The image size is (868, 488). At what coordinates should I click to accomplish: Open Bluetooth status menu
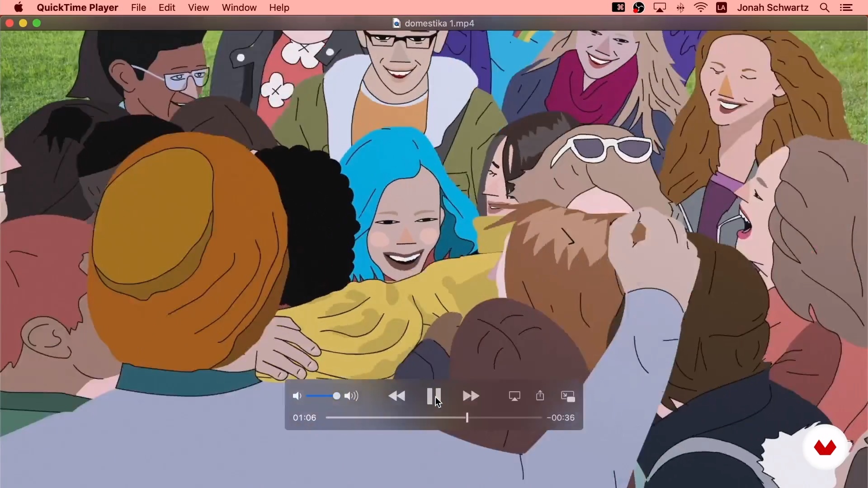(680, 8)
